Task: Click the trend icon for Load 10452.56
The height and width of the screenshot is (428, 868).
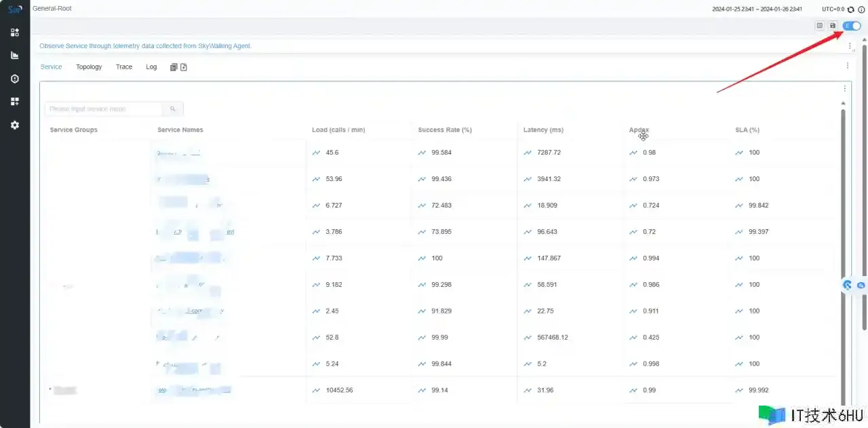Action: 316,391
